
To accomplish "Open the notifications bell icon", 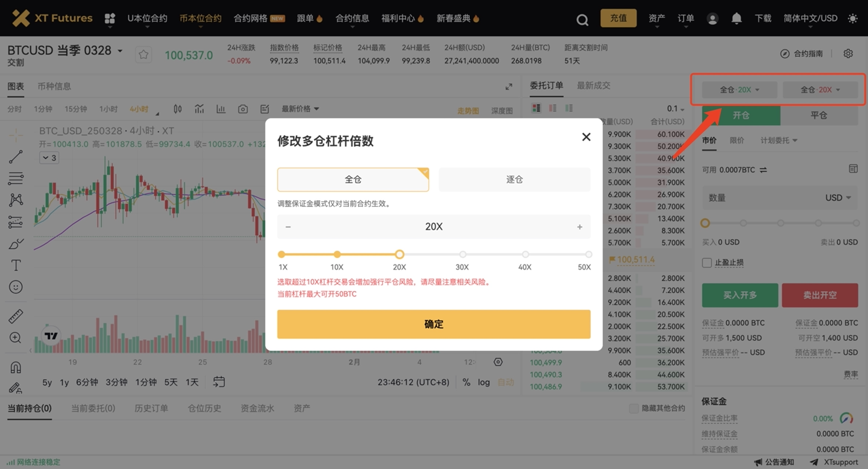I will tap(736, 19).
